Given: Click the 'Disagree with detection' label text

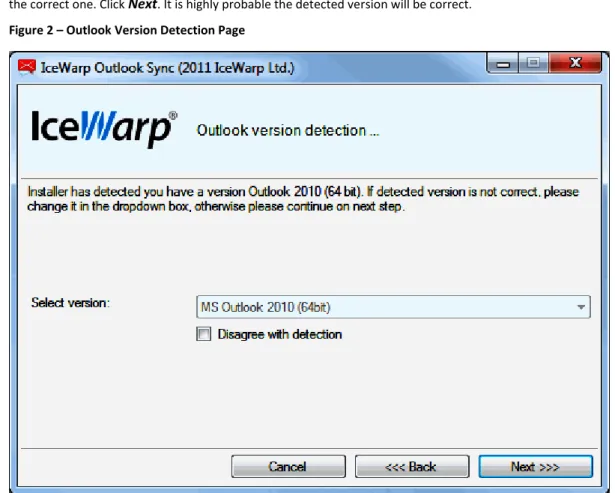Looking at the screenshot, I should [280, 335].
